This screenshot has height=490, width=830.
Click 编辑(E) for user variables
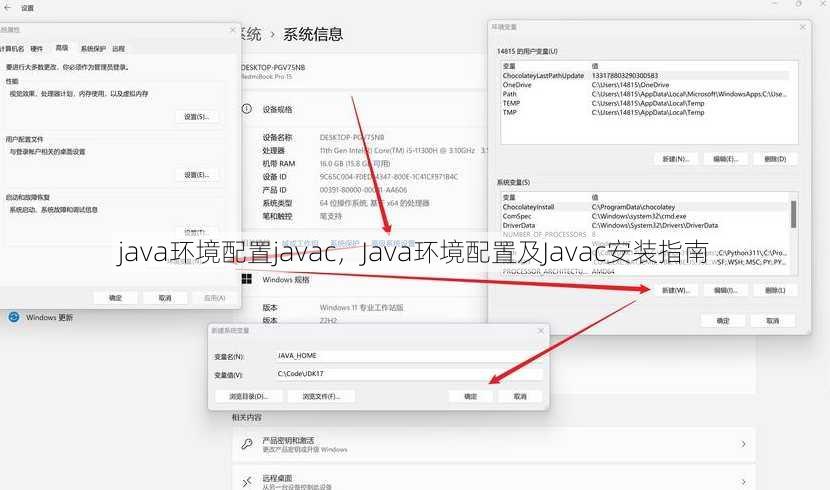point(726,159)
